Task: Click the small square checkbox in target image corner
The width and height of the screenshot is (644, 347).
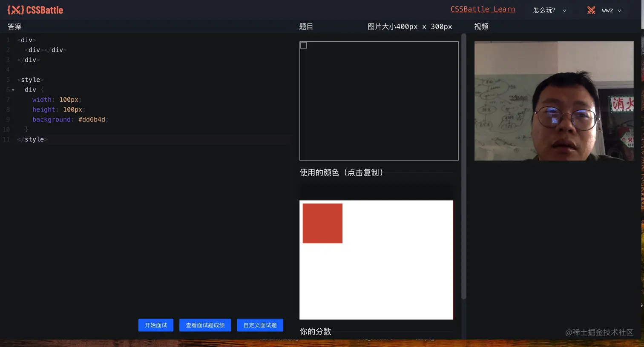Action: (303, 45)
